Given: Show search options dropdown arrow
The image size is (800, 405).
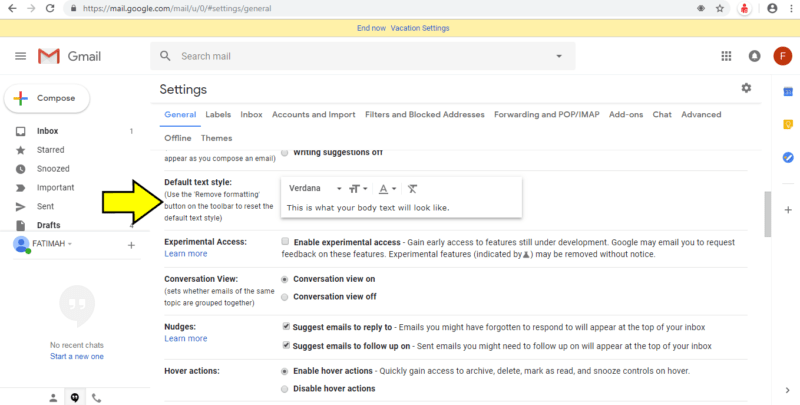Looking at the screenshot, I should tap(559, 56).
